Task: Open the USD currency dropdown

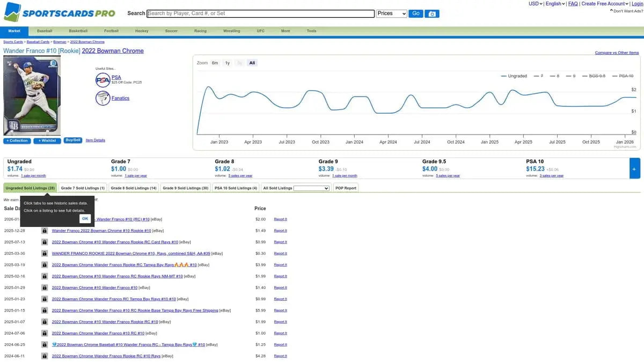Action: [x=536, y=4]
